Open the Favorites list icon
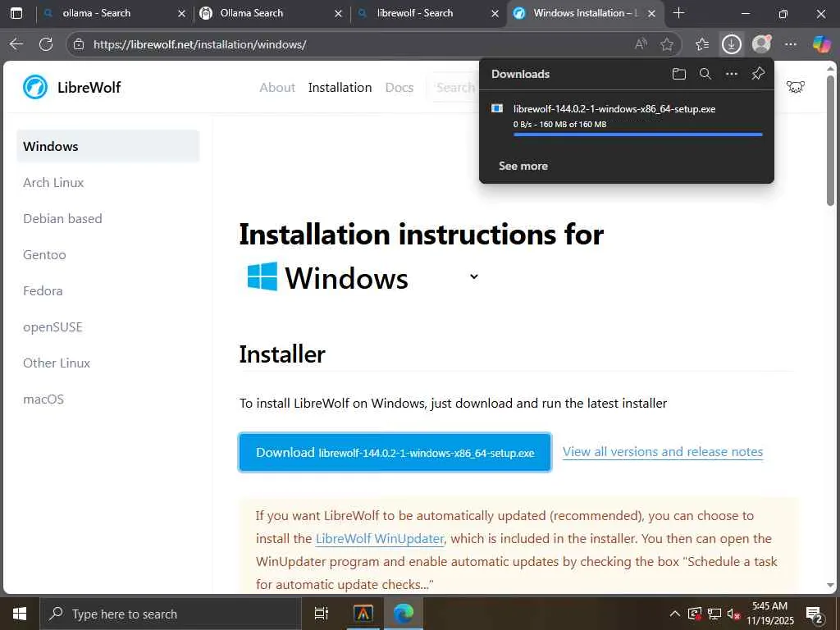Screen dimensions: 840x630 (x=702, y=44)
